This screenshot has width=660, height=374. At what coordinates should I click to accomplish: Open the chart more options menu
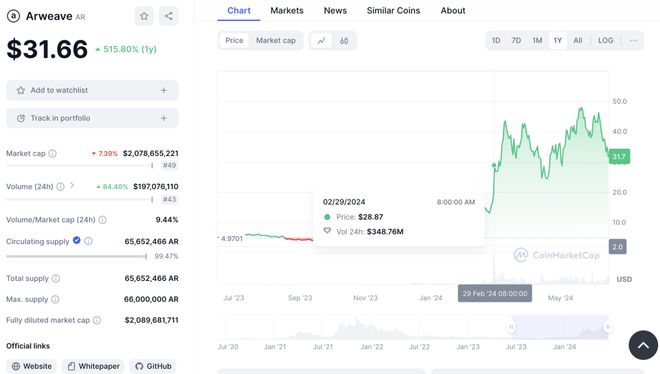(633, 40)
